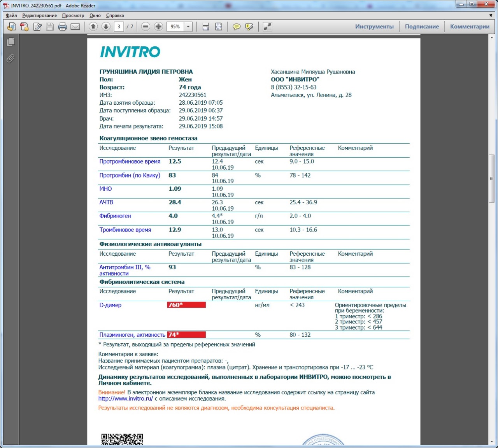498x448 pixels.
Task: Click the red highlighted 74* result
Action: (186, 335)
